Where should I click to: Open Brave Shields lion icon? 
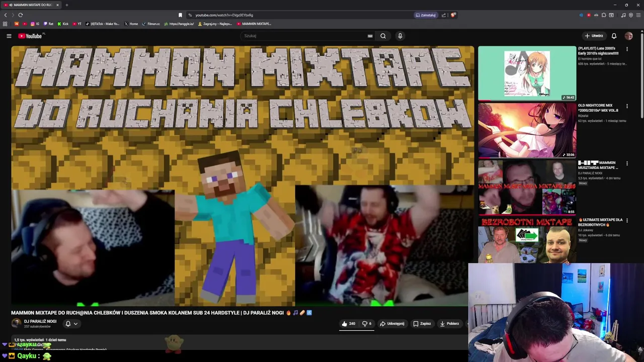[x=453, y=15]
